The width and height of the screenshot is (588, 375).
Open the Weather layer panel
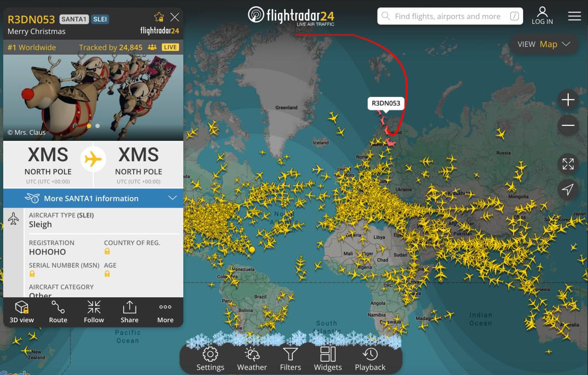coord(252,359)
